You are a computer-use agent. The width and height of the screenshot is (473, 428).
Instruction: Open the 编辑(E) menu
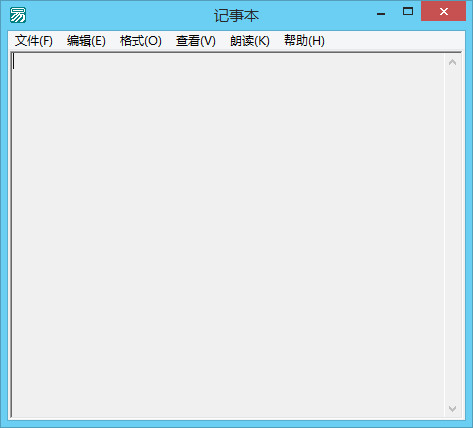pyautogui.click(x=86, y=41)
